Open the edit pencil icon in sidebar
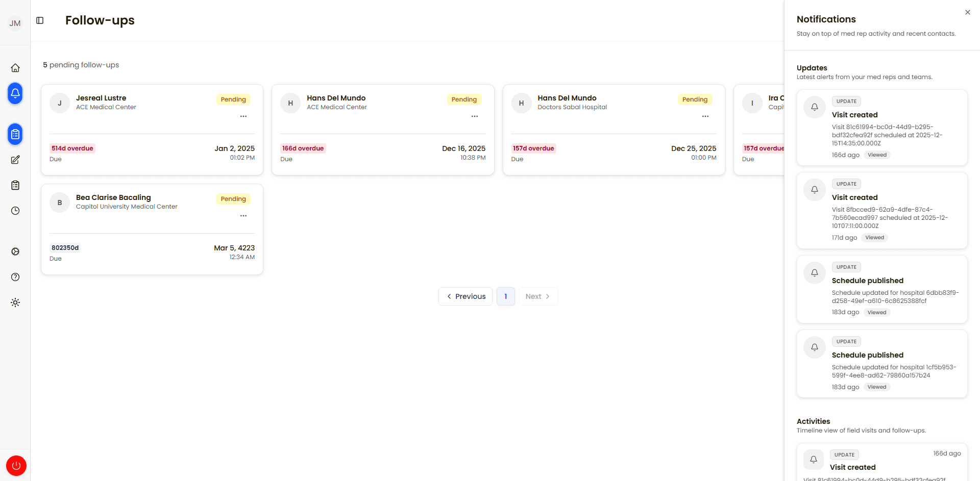Viewport: 980px width, 481px height. pyautogui.click(x=15, y=160)
